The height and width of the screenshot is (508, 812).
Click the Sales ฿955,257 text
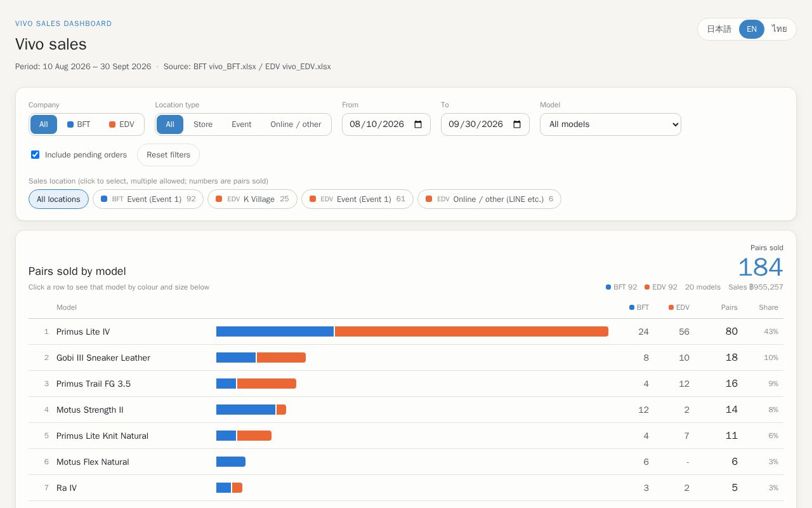tap(756, 287)
